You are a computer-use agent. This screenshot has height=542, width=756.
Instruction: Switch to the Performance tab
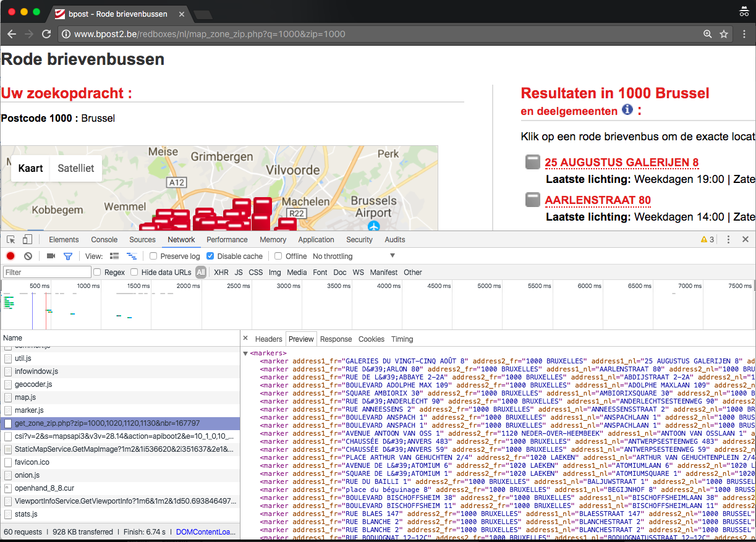[227, 240]
